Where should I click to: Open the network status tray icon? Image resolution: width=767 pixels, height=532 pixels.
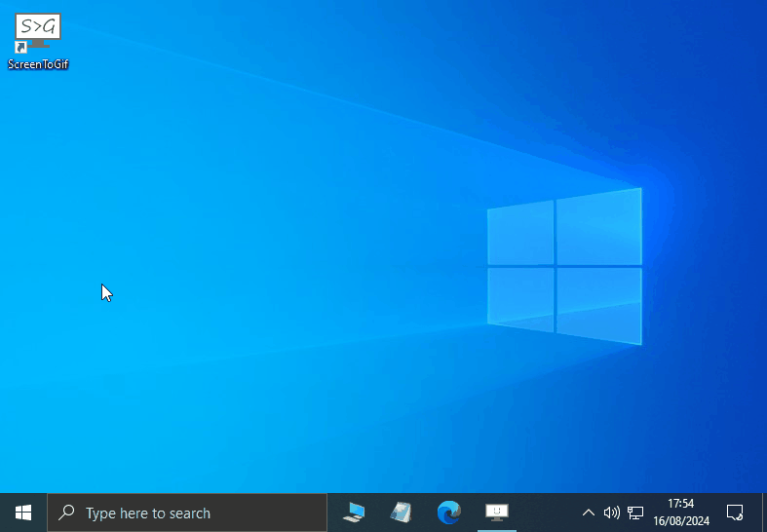click(634, 513)
